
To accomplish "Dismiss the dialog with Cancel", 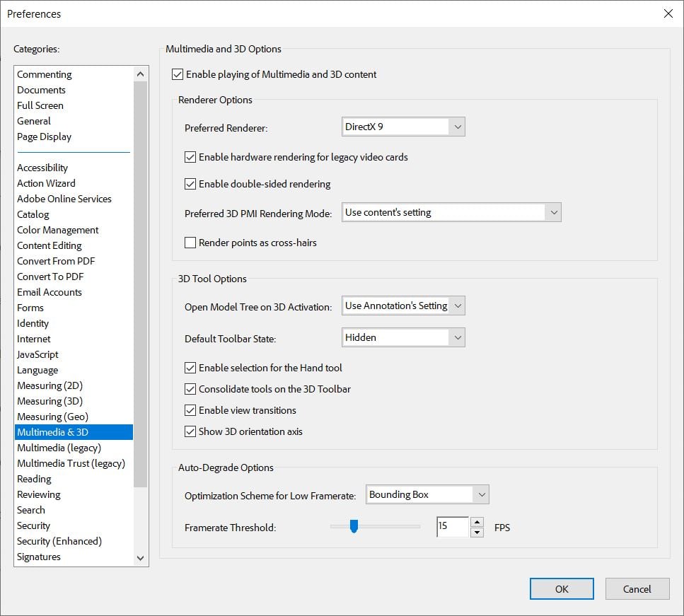I will (637, 588).
